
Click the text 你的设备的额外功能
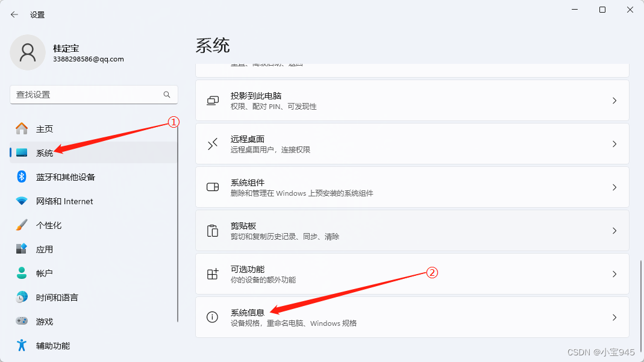[263, 280]
